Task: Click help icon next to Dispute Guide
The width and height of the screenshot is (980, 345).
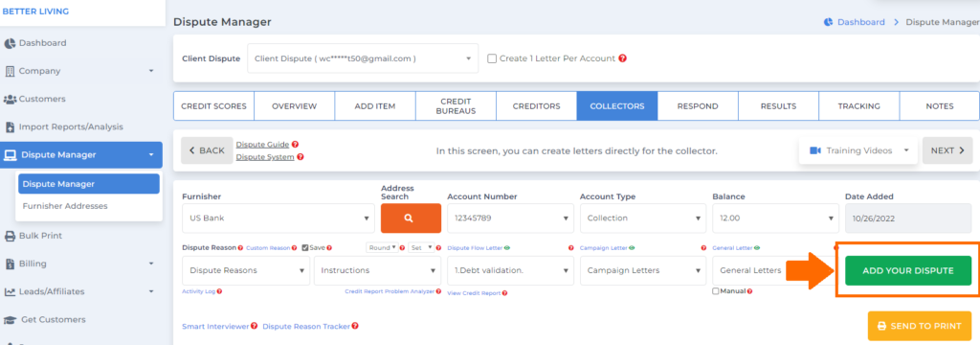Action: coord(295,145)
